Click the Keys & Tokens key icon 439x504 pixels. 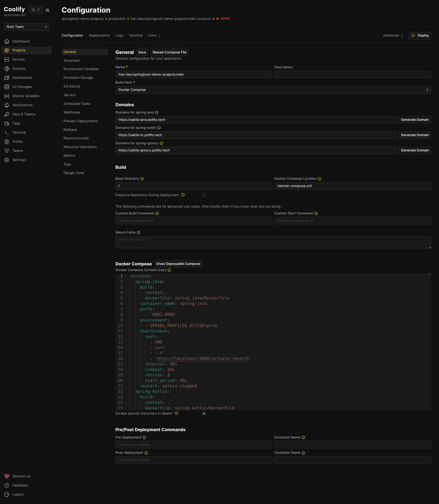[7, 114]
